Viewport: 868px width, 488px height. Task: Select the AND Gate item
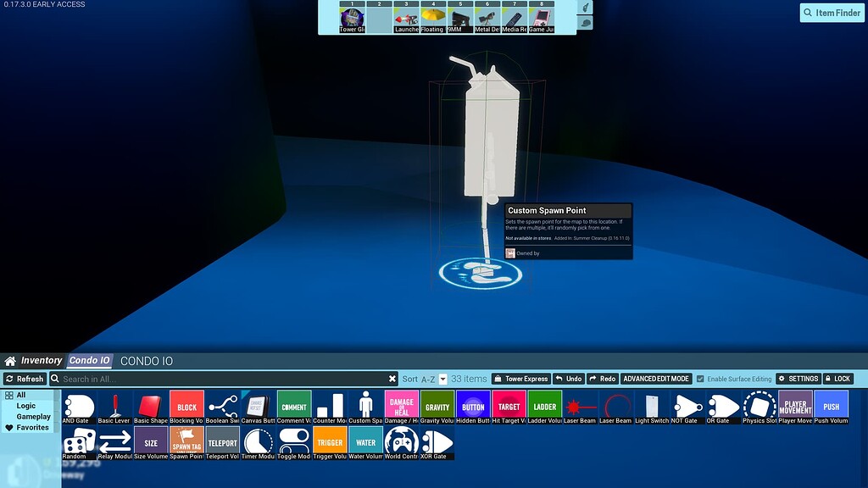pos(79,407)
